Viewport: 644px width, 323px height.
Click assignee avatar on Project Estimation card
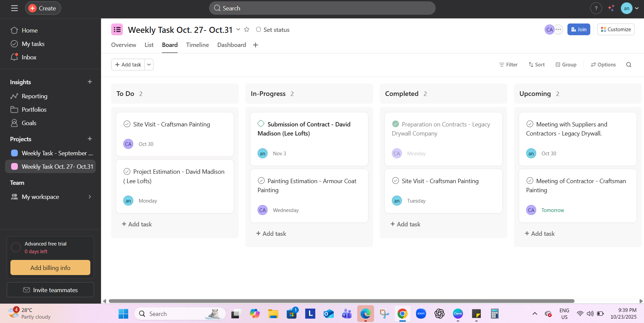pos(128,201)
